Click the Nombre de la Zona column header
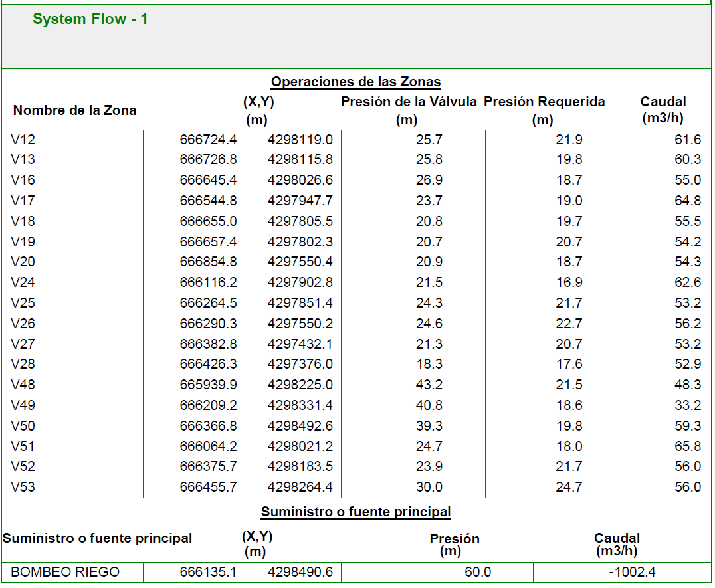Screen dimensions: 715x588 tap(74, 110)
